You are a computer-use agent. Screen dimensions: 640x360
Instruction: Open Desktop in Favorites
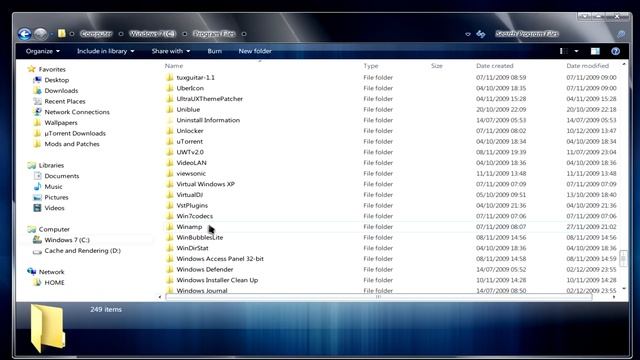[x=57, y=80]
